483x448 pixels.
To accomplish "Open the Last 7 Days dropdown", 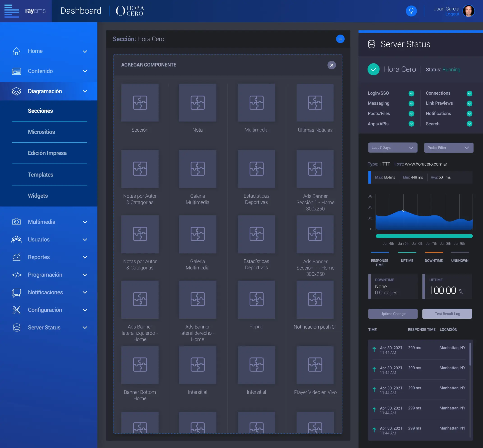I will point(393,147).
